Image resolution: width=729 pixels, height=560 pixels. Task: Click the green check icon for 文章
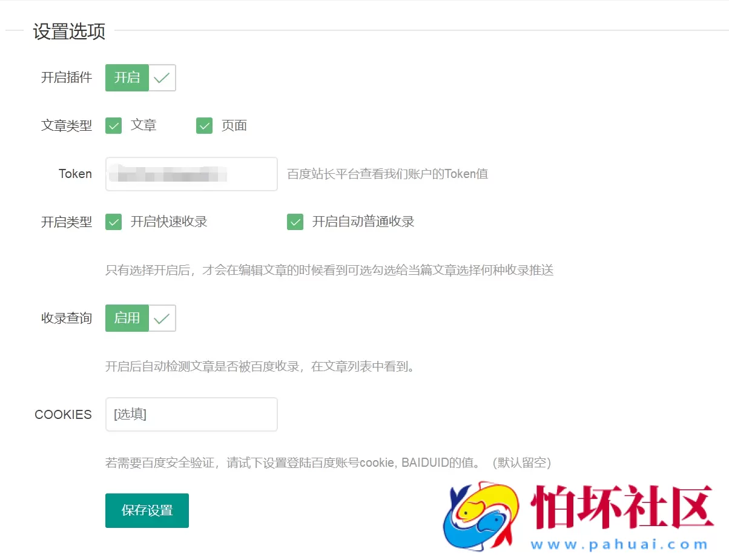(113, 125)
